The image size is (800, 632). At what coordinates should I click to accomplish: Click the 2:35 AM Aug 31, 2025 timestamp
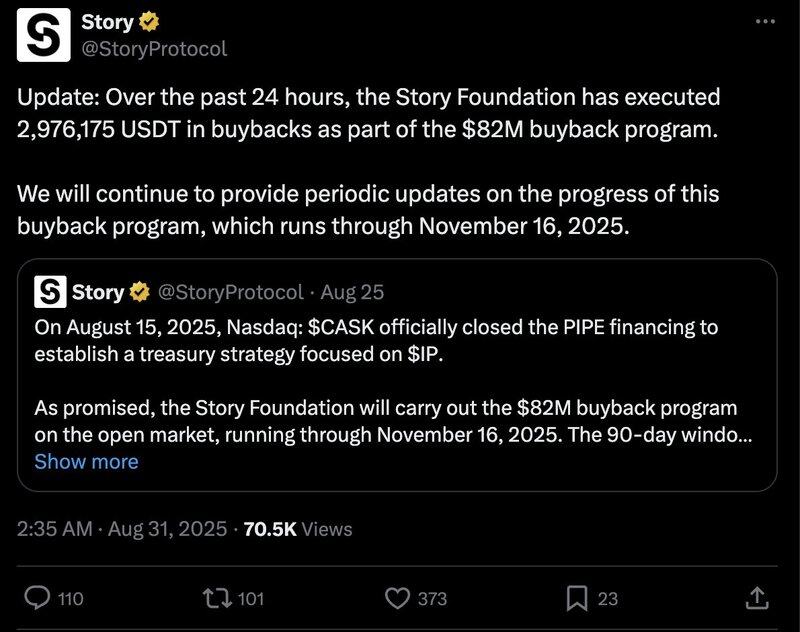pos(121,529)
